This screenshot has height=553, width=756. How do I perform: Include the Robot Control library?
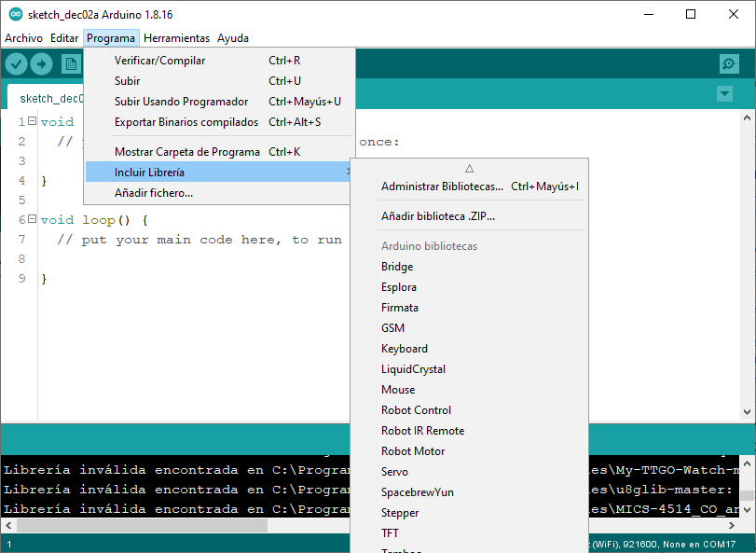click(470, 410)
